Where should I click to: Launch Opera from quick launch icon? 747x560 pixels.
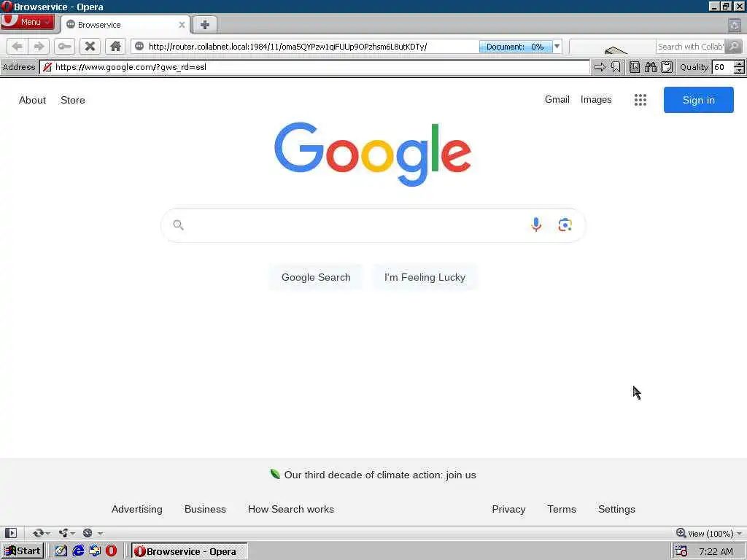[x=111, y=551]
